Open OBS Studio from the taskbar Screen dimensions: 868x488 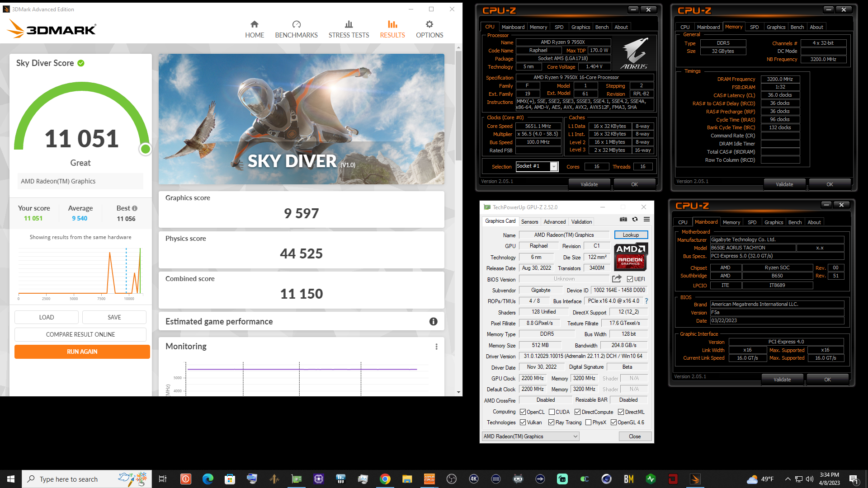(x=452, y=479)
